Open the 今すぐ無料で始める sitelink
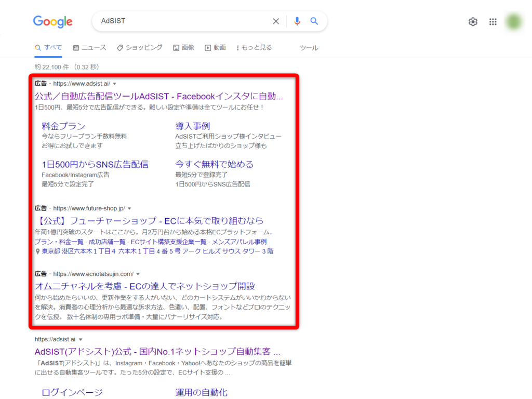The height and width of the screenshot is (399, 532). [215, 165]
